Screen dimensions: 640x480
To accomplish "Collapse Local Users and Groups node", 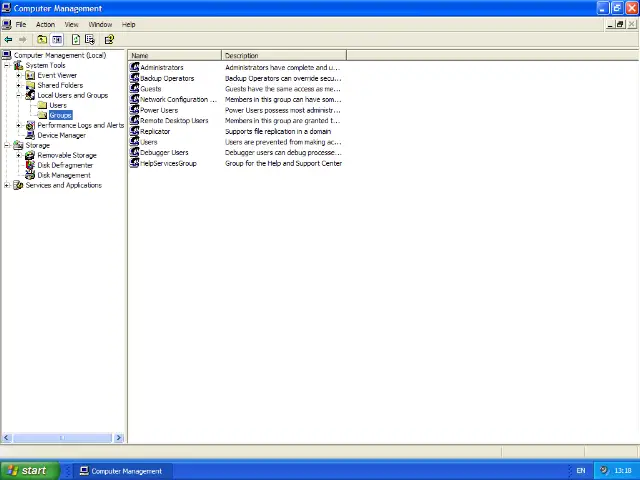I will [18, 95].
